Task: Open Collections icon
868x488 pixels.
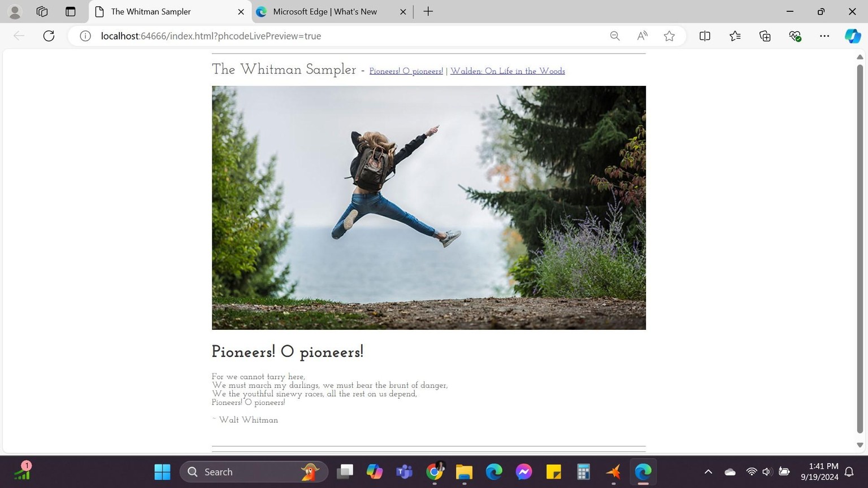Action: (765, 36)
